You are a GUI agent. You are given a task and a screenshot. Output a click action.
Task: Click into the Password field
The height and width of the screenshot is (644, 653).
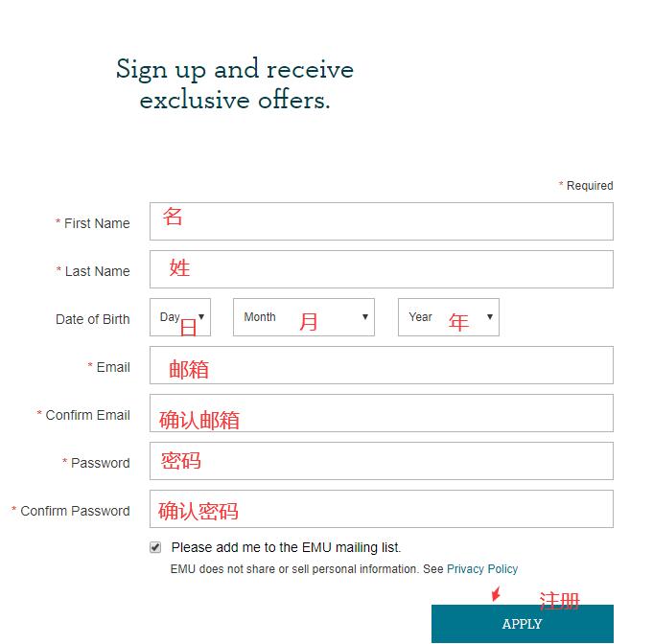coord(381,461)
